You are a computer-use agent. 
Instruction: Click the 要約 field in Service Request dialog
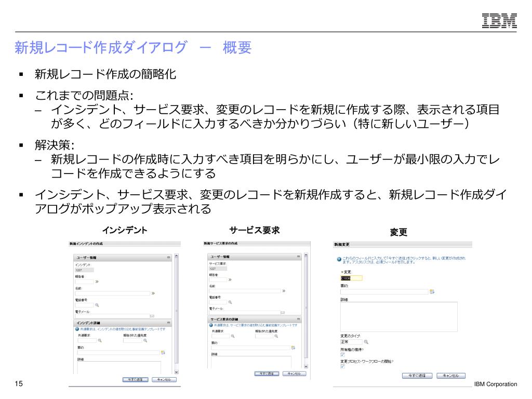[251, 348]
